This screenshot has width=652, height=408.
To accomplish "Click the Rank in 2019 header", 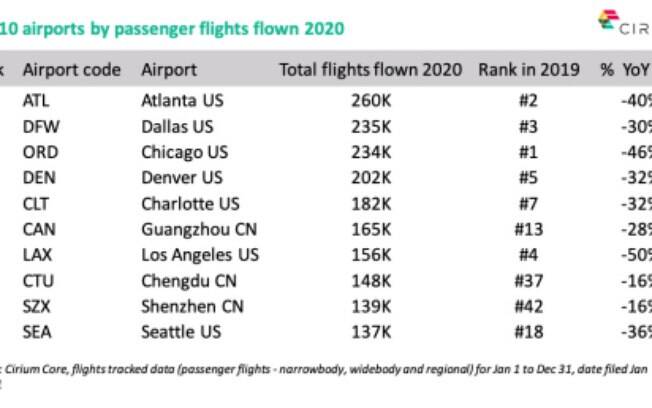I will (529, 70).
